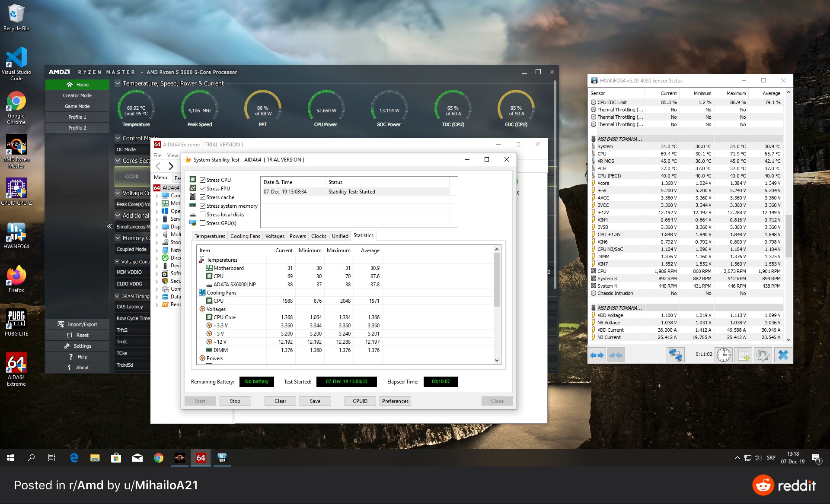Collapse DRAM Timing section chevron

coord(117,296)
